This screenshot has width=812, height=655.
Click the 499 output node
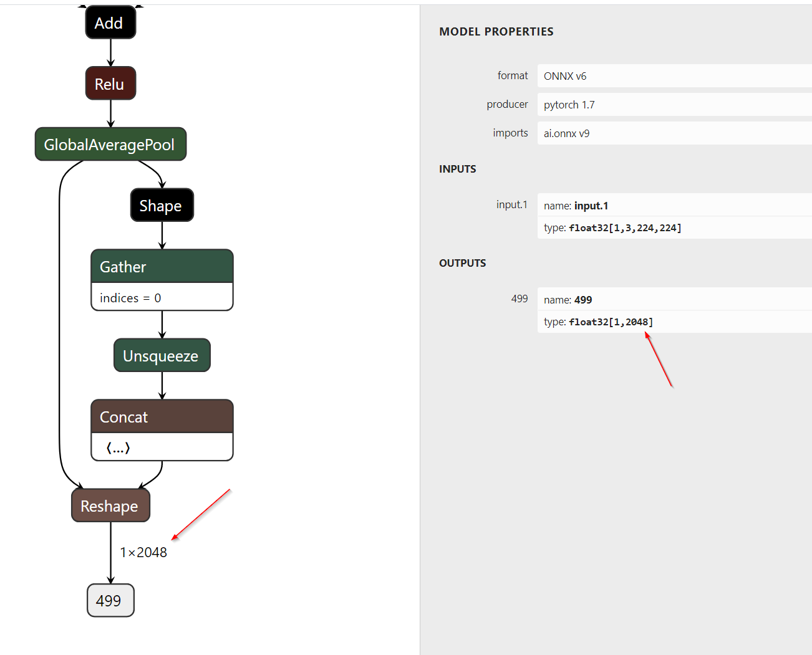click(110, 600)
